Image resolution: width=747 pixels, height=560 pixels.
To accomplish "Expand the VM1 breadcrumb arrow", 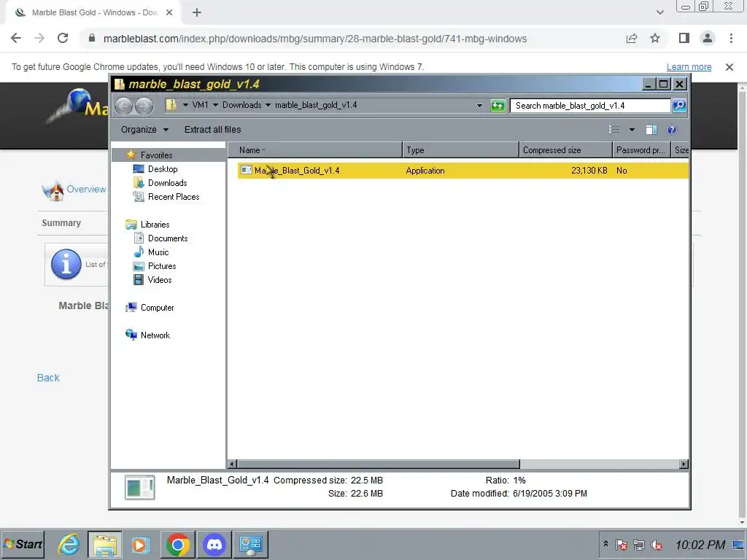I will [215, 105].
